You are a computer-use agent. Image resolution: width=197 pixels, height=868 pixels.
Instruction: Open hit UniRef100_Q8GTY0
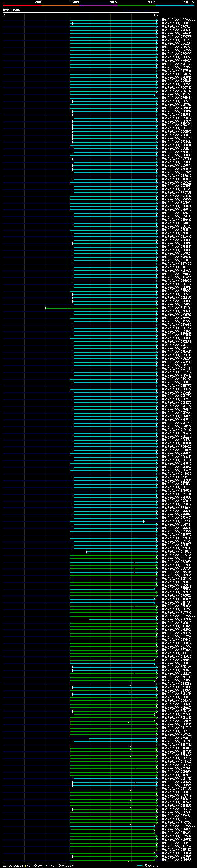pos(176,40)
